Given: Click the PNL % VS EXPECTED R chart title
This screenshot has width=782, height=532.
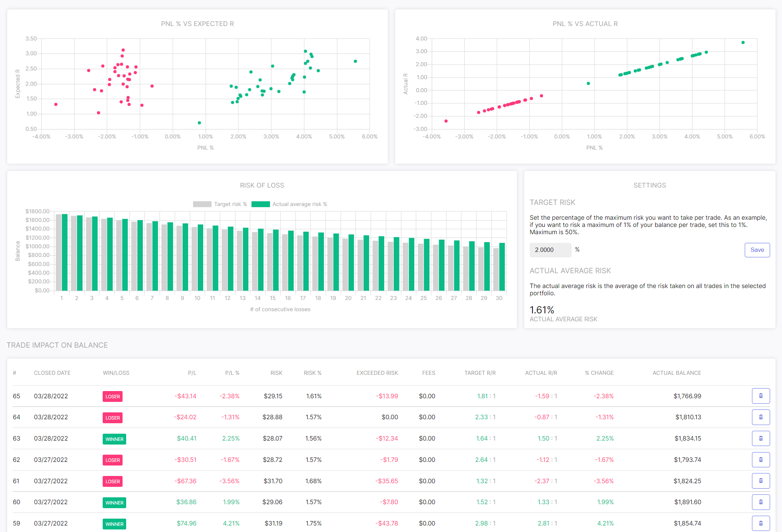Looking at the screenshot, I should (x=197, y=24).
